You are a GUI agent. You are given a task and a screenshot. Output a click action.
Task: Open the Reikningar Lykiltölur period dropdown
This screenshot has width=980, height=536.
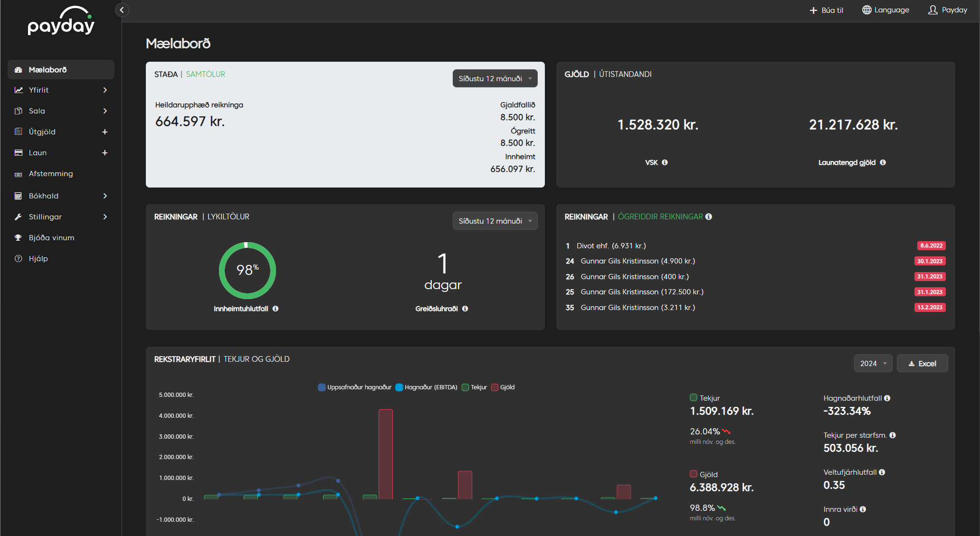495,221
